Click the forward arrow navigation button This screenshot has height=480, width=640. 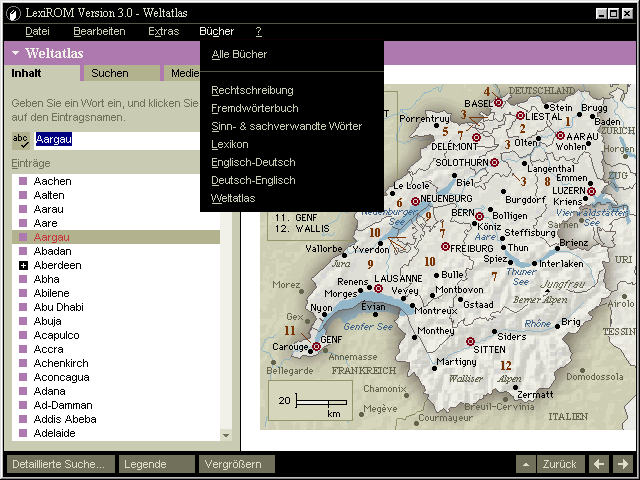(623, 464)
